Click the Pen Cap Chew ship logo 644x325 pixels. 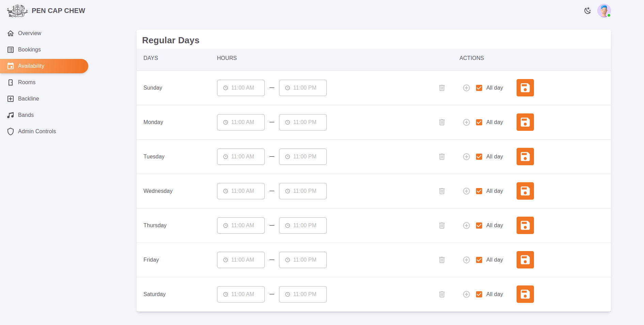17,11
